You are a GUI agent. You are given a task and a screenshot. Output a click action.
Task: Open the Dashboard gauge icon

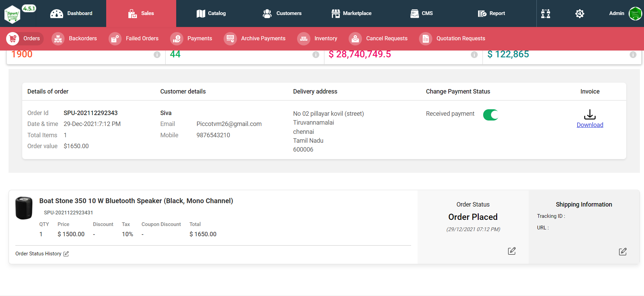[57, 14]
